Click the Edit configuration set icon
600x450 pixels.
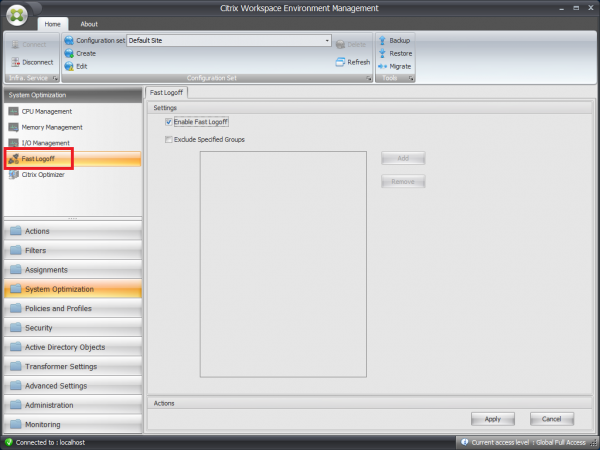tap(69, 65)
